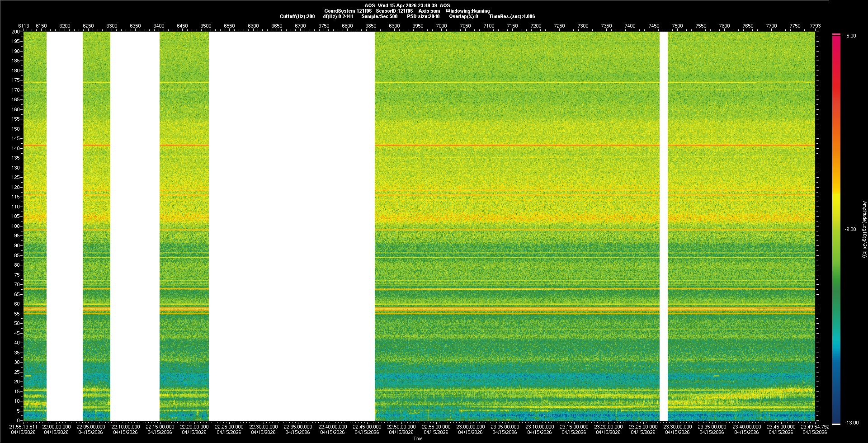The height and width of the screenshot is (443, 868).
Task: Click the Time axis title at the bottom
Action: tap(418, 438)
